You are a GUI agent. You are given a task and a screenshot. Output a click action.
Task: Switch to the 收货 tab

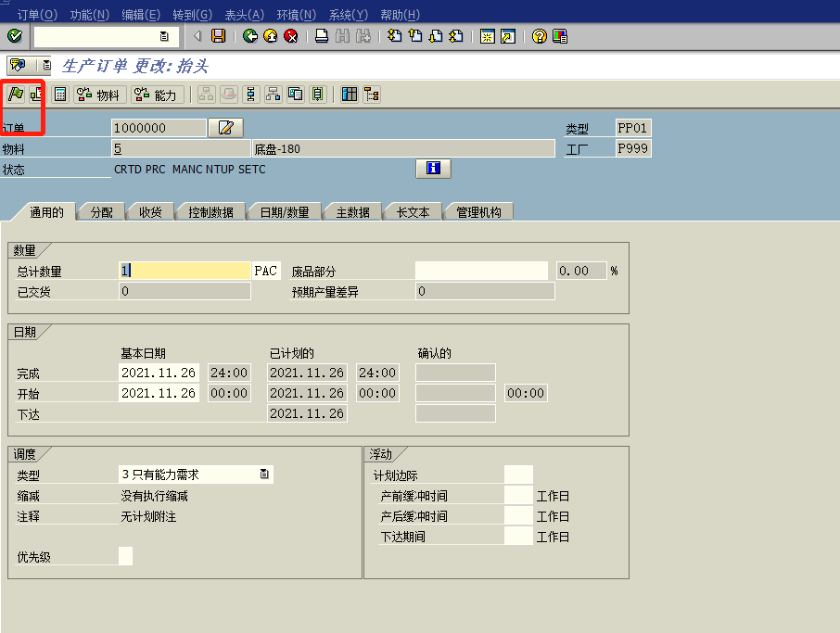pos(150,212)
